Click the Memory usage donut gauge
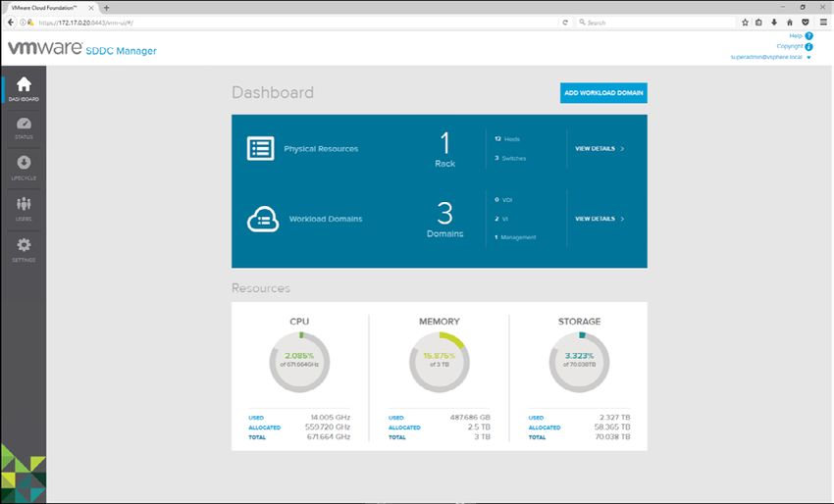The image size is (834, 504). tap(440, 362)
